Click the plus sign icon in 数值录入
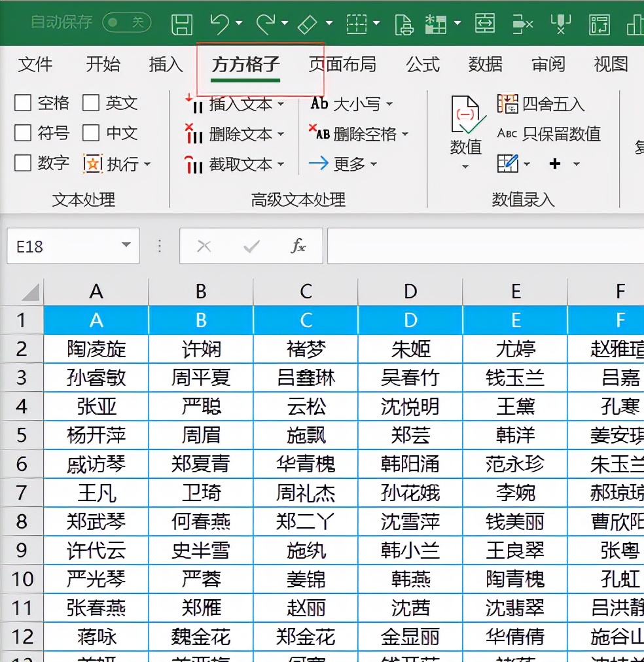 tap(555, 164)
